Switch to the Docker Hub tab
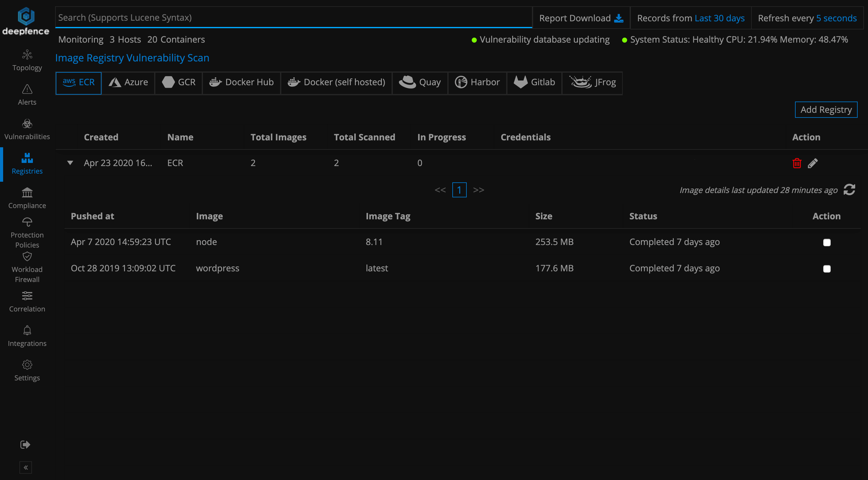The width and height of the screenshot is (868, 480). pyautogui.click(x=241, y=82)
